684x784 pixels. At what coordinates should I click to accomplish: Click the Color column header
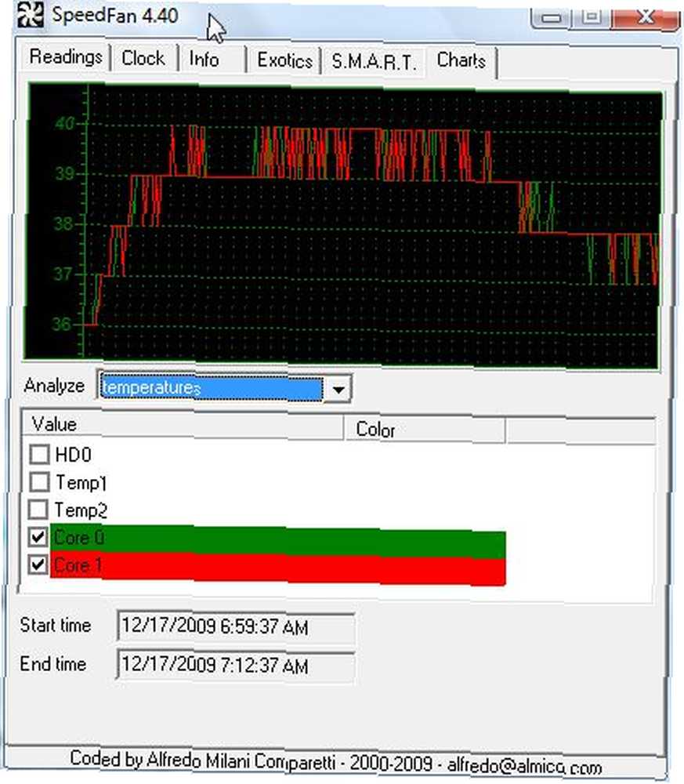pos(425,430)
